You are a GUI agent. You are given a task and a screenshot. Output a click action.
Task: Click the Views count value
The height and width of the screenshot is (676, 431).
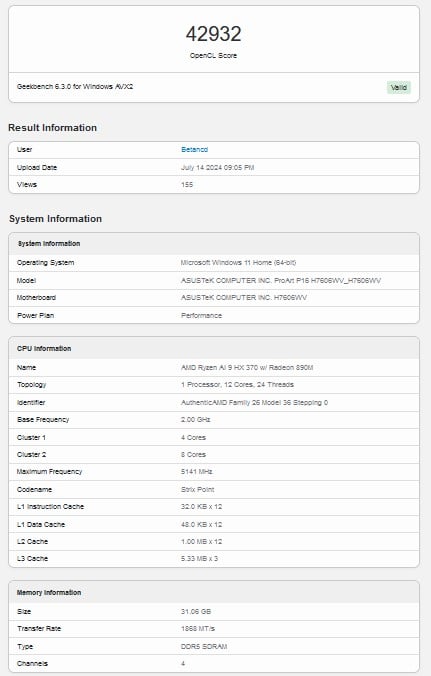(x=187, y=185)
